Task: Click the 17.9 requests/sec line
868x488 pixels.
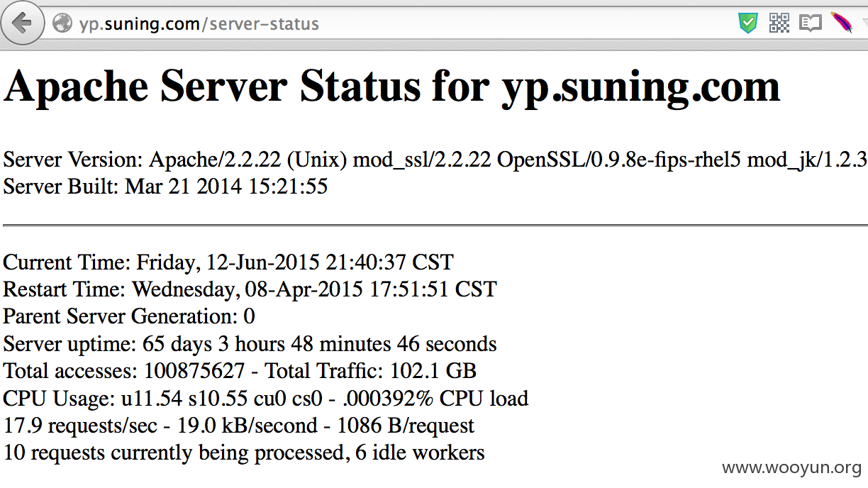Action: pos(239,426)
